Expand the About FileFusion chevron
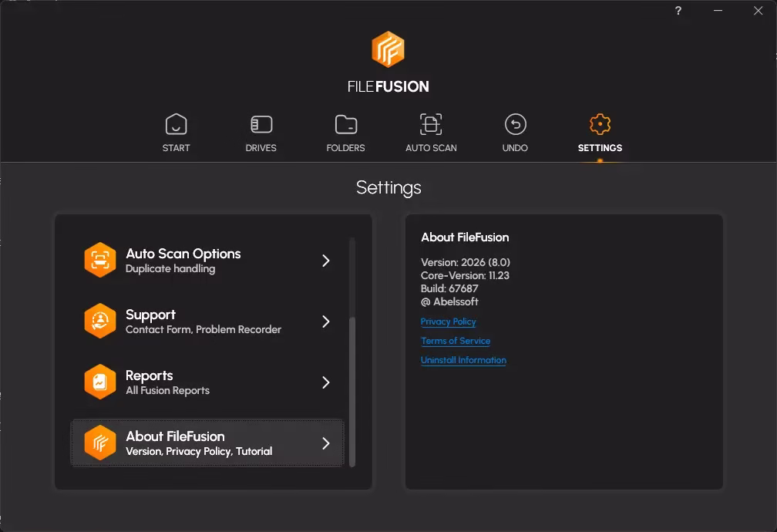The height and width of the screenshot is (532, 777). (x=326, y=443)
